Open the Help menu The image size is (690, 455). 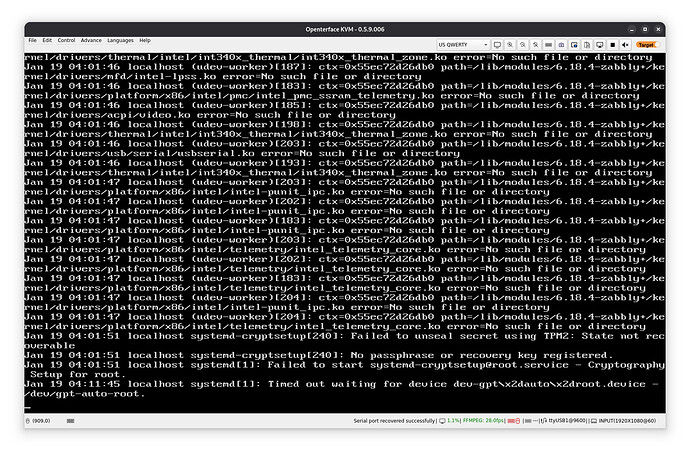(x=145, y=40)
